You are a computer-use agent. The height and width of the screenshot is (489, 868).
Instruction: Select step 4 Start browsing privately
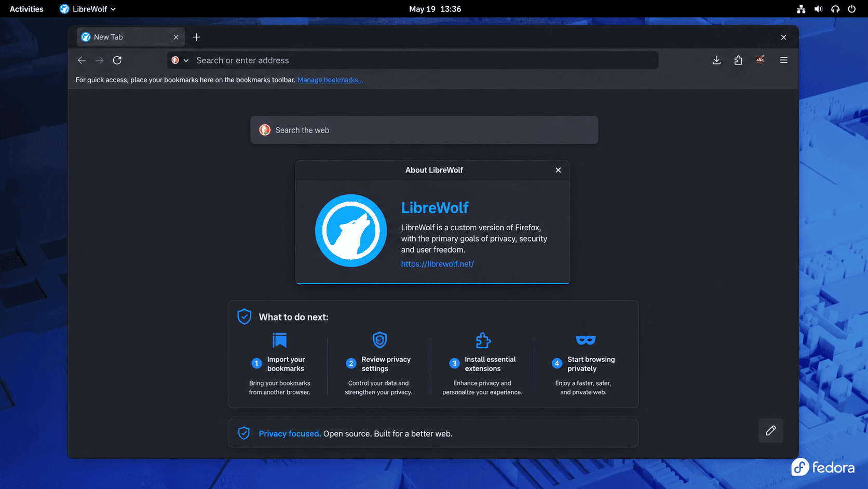(x=584, y=364)
